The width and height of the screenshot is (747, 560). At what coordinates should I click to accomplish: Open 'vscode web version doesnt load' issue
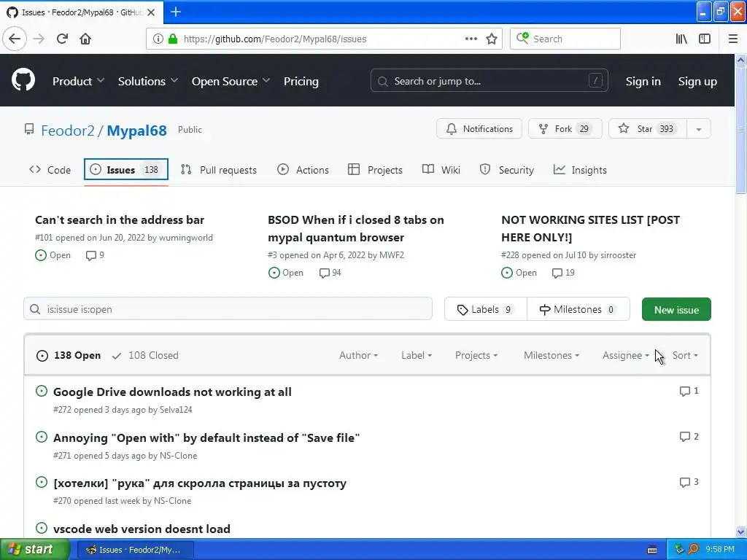142,529
